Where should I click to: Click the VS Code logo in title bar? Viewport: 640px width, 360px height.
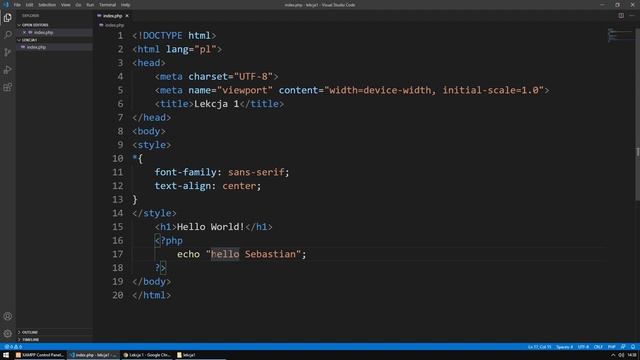click(6, 5)
